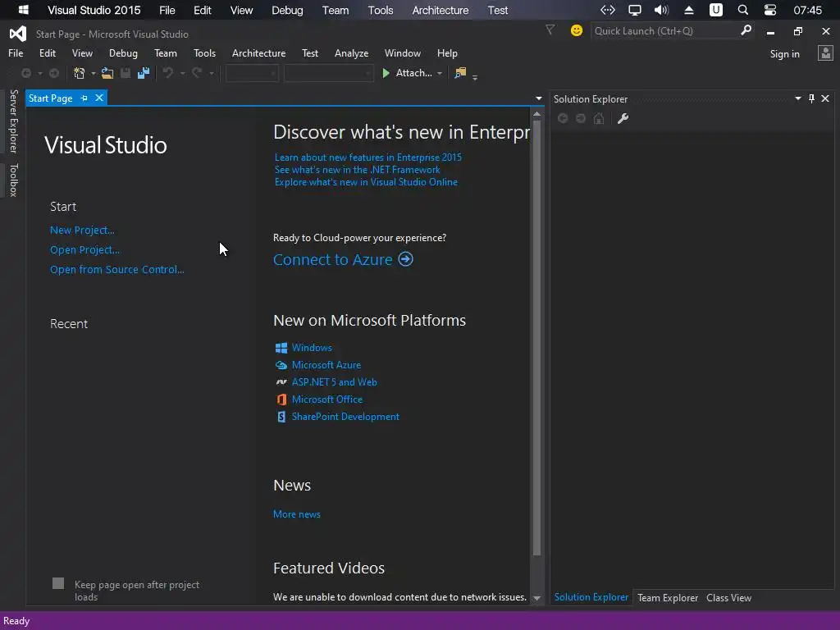Click the display monitor icon in system bar
Viewport: 840px width, 630px height.
click(635, 10)
